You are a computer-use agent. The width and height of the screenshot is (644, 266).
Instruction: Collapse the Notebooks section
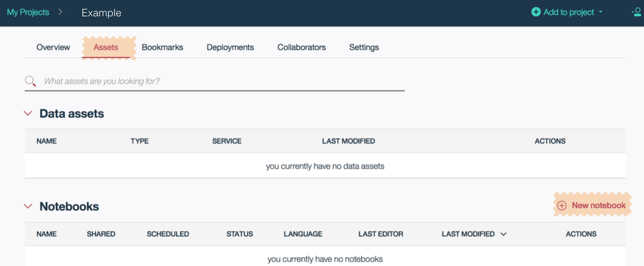pyautogui.click(x=28, y=206)
